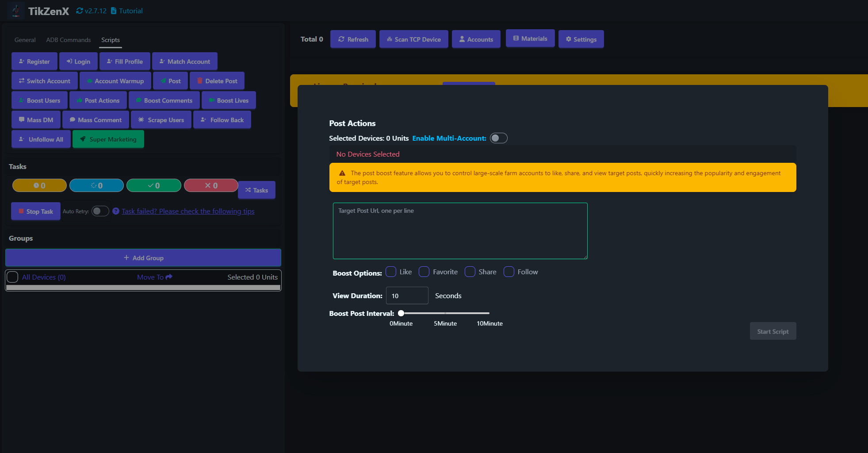868x453 pixels.
Task: Open the Tasks shuffle button
Action: pos(256,190)
